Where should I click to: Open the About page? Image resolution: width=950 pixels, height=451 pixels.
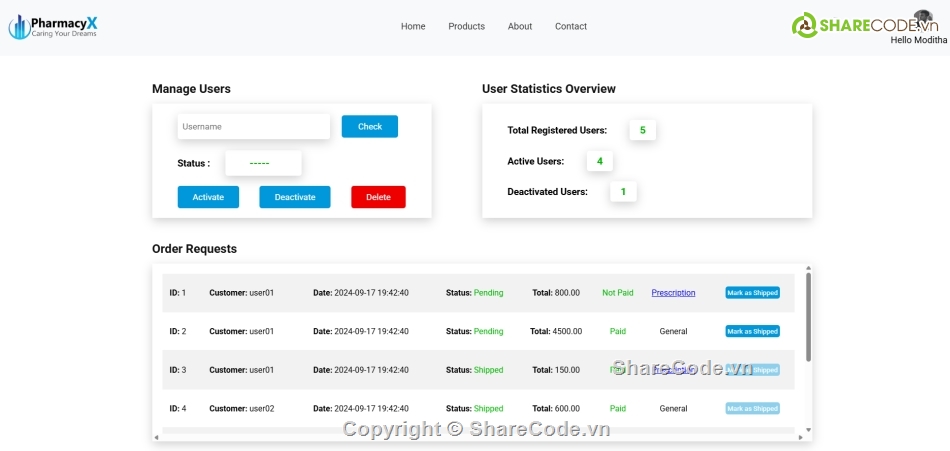click(x=520, y=27)
